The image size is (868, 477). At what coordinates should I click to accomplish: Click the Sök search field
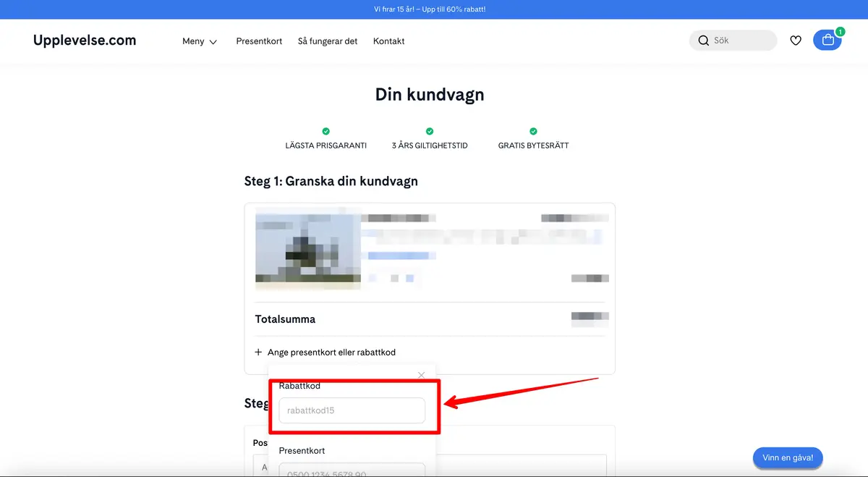tap(733, 41)
